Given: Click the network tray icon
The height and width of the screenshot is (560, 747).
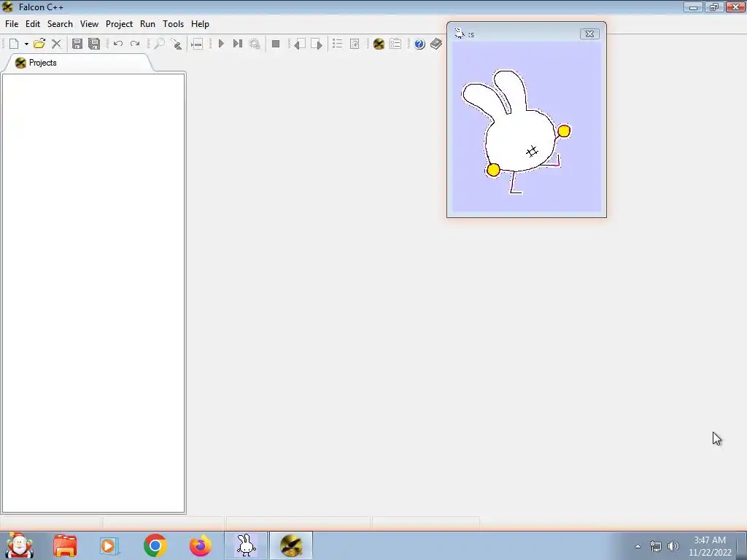Looking at the screenshot, I should [x=656, y=546].
